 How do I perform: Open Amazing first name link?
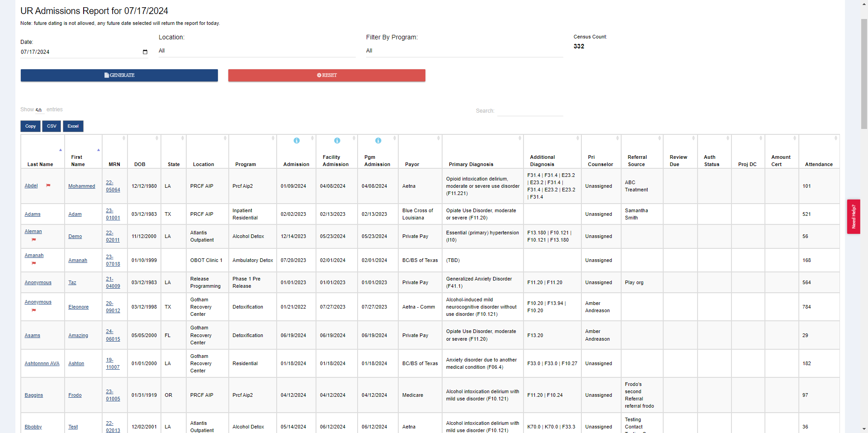78,335
